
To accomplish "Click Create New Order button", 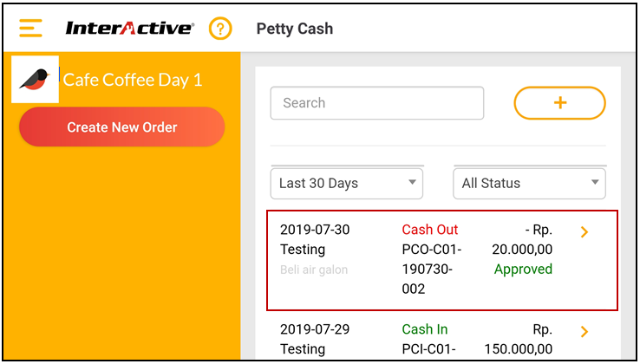I will [122, 127].
